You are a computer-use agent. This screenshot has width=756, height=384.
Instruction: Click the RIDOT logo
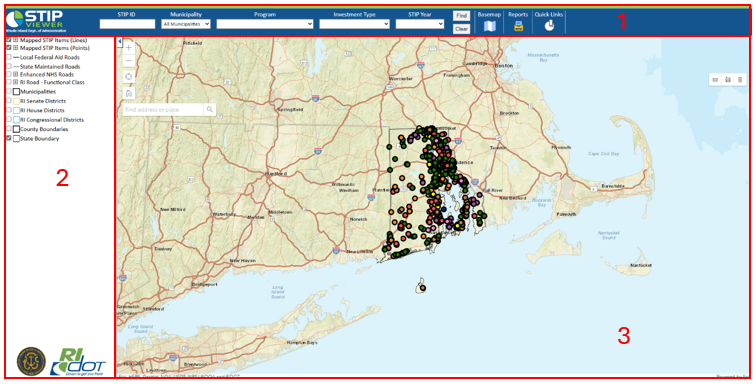(79, 362)
